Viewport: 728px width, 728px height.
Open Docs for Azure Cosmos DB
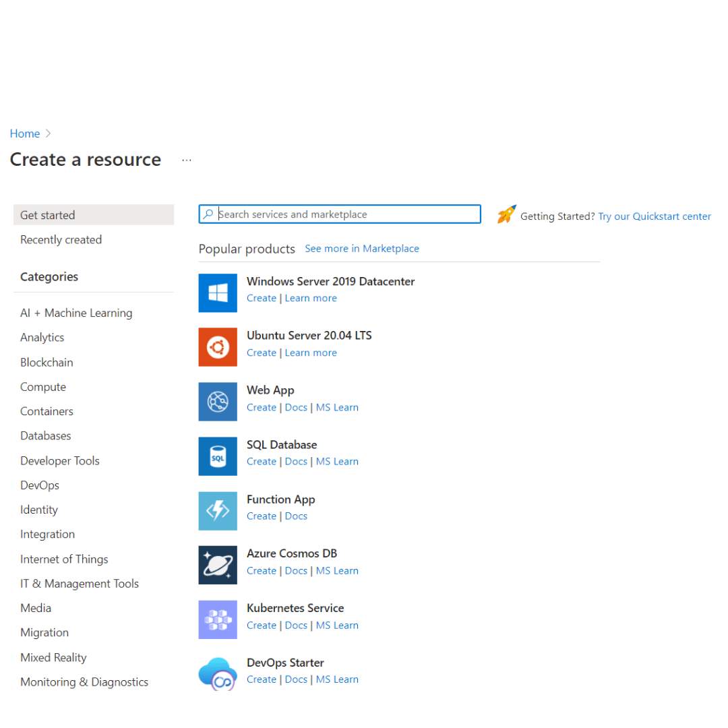pos(296,571)
